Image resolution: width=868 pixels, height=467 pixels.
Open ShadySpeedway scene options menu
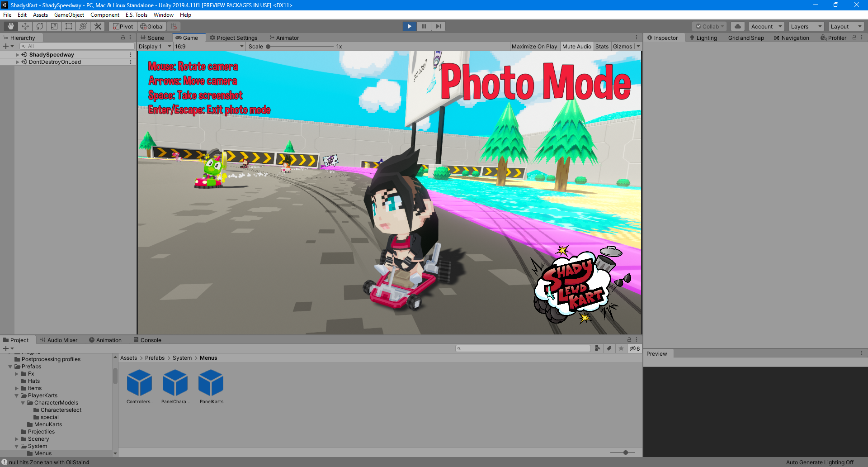click(x=131, y=55)
